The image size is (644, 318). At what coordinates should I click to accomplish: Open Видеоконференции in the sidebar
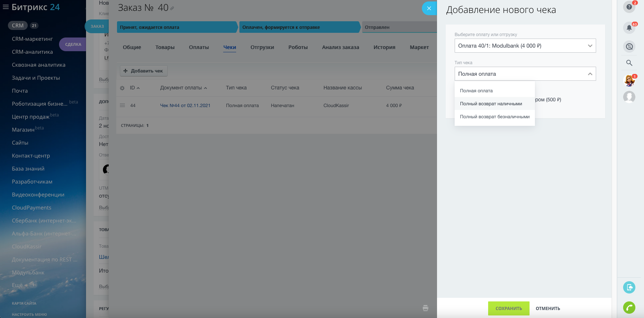(x=38, y=195)
